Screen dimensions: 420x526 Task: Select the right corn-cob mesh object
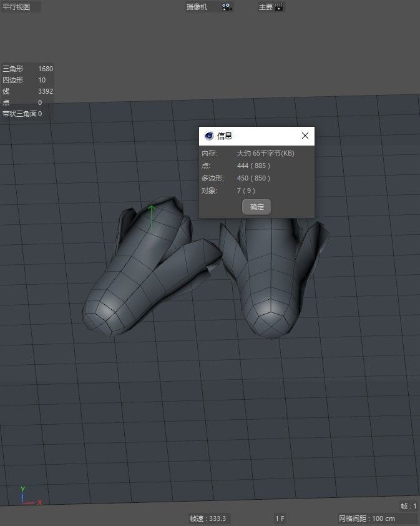271,279
